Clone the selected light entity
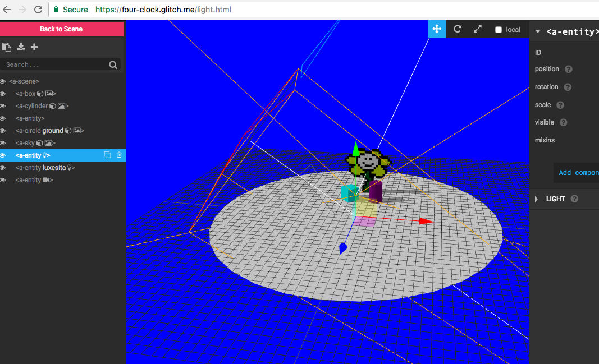This screenshot has width=599, height=364. point(108,155)
